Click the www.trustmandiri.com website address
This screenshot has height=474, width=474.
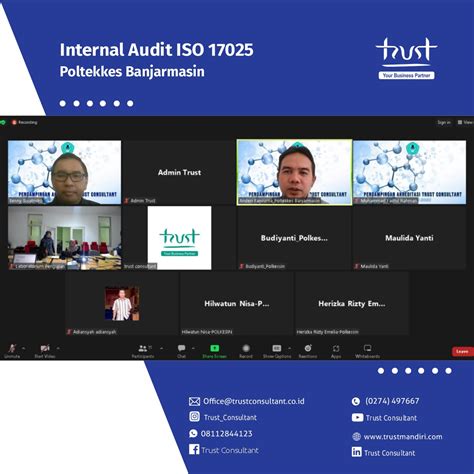pyautogui.click(x=403, y=437)
